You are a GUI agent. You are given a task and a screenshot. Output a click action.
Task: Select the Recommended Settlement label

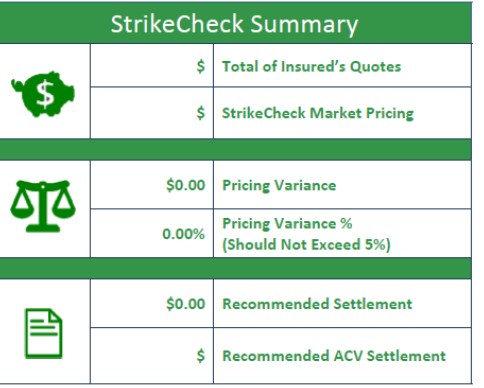pos(317,304)
